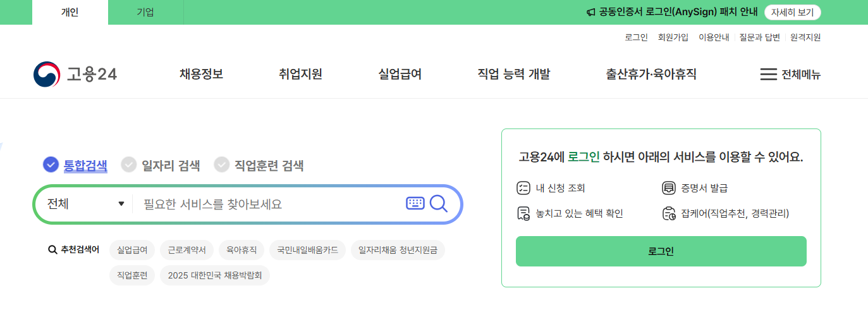868x319 pixels.
Task: Click the 자세히 보기 button
Action: point(792,13)
